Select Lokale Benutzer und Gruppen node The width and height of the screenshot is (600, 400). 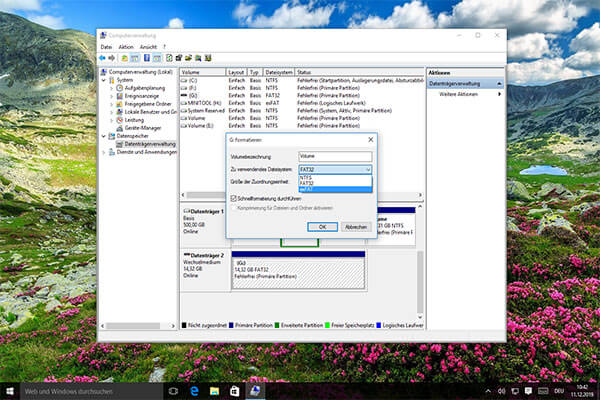pos(151,112)
